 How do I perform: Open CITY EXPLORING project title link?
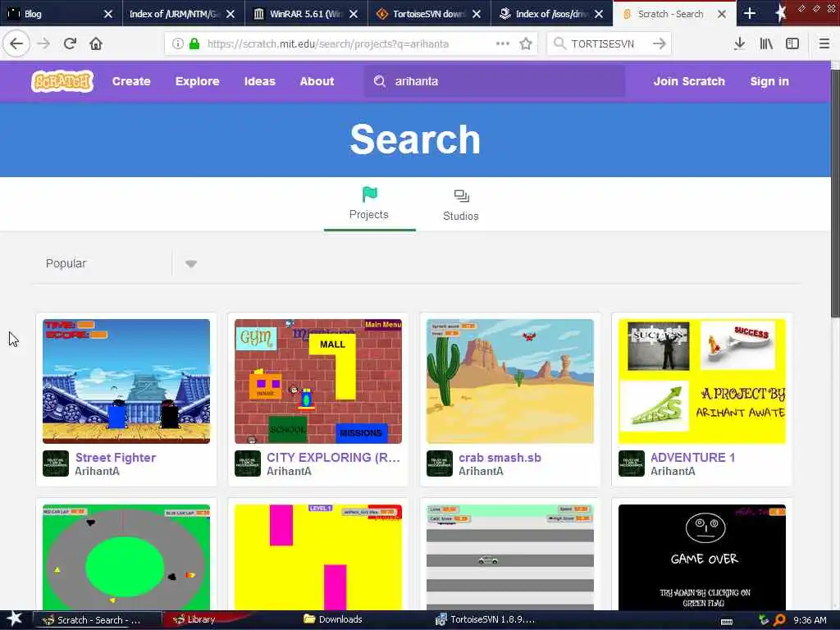(333, 458)
